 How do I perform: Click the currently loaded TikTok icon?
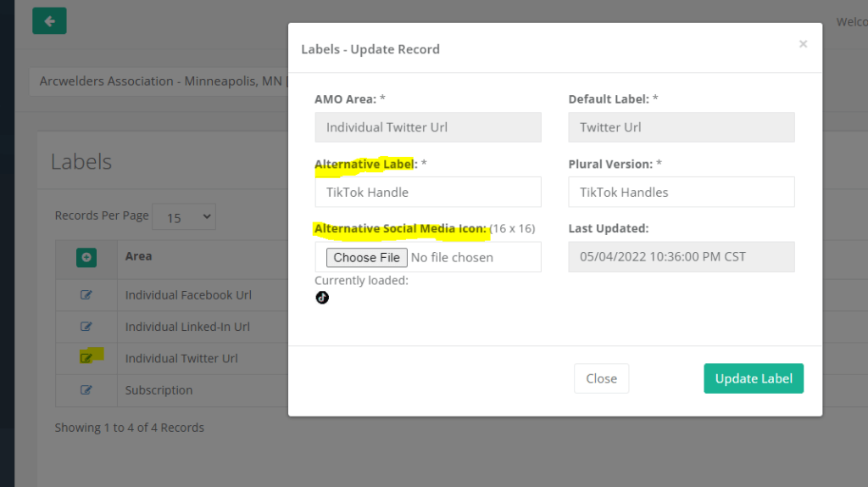pyautogui.click(x=322, y=298)
